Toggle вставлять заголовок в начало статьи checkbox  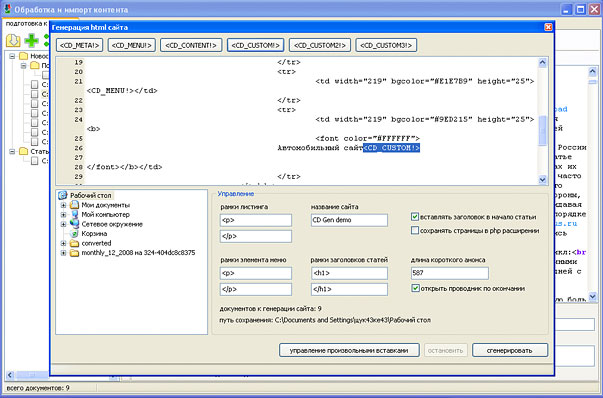tap(415, 217)
